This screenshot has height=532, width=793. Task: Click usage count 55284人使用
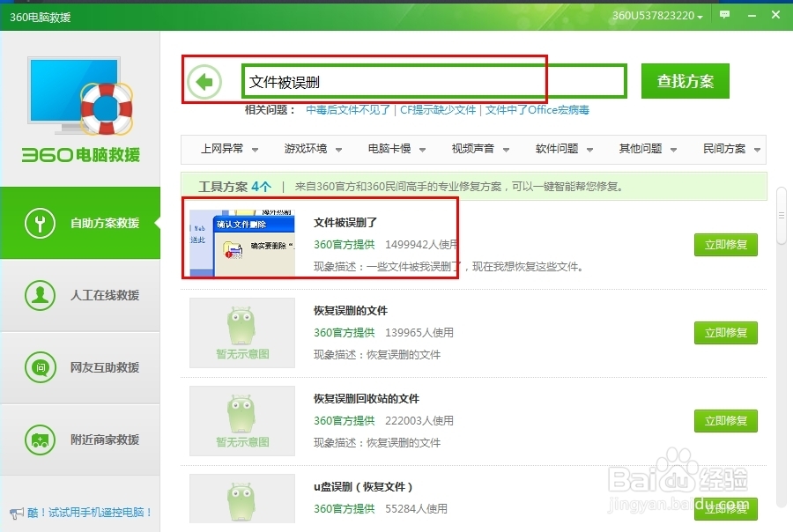416,509
